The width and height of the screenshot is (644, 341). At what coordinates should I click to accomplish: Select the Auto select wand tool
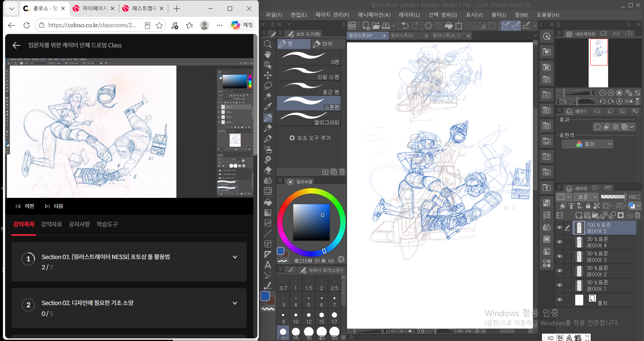[267, 96]
